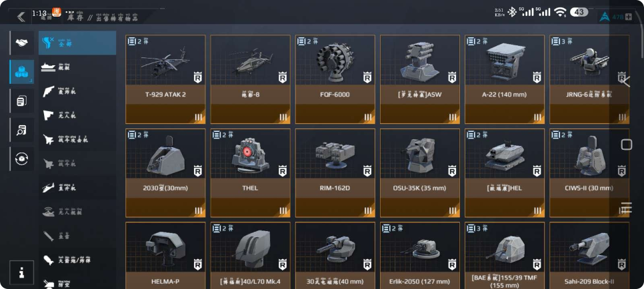644x289 pixels.
Task: Tap the plus icon beside currency 478
Action: pyautogui.click(x=629, y=17)
